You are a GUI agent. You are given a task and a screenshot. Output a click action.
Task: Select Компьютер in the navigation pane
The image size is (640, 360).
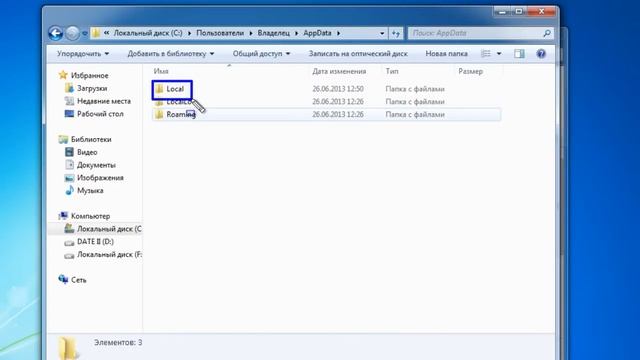click(90, 216)
